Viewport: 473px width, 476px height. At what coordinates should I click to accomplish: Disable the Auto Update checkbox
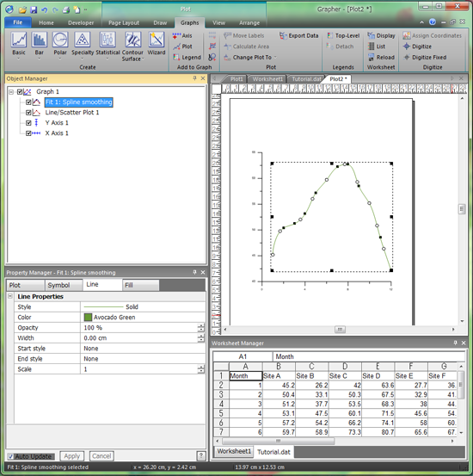tap(10, 456)
